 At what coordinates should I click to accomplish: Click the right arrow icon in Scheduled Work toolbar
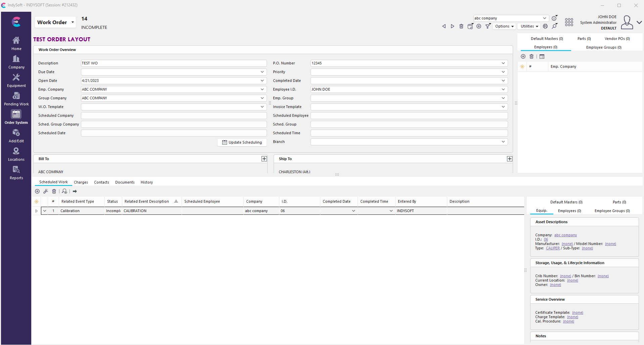(x=75, y=191)
